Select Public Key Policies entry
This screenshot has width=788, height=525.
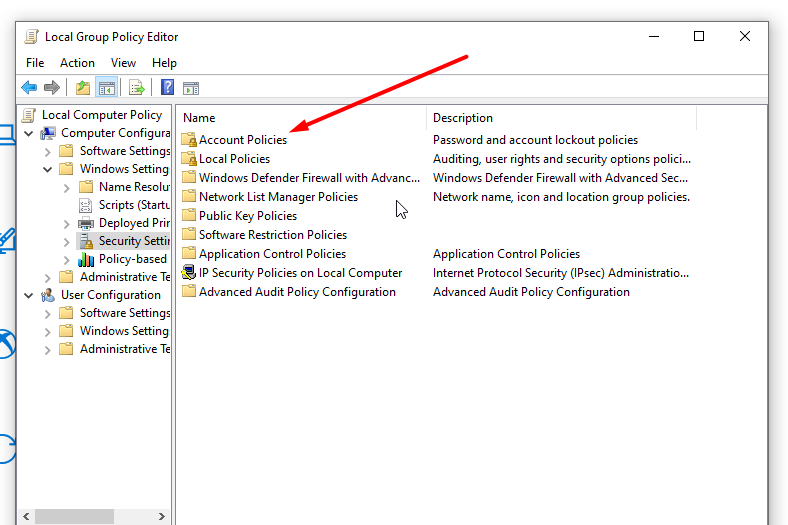click(248, 216)
